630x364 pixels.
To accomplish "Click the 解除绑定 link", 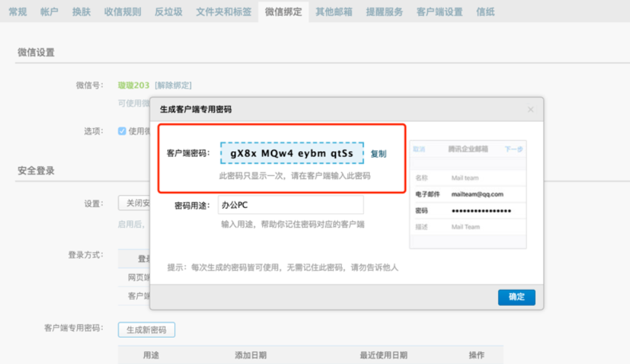I will [x=173, y=85].
